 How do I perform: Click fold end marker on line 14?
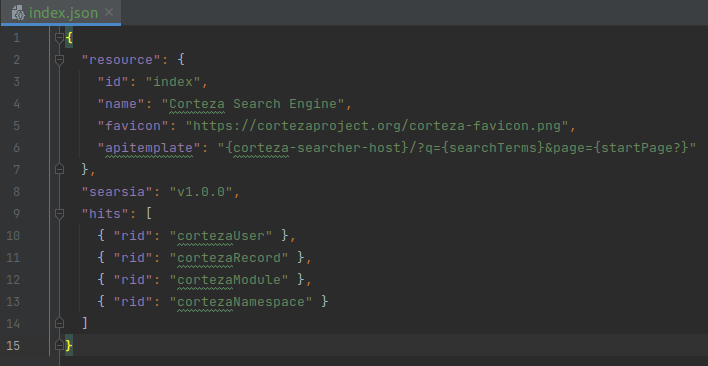pyautogui.click(x=59, y=323)
